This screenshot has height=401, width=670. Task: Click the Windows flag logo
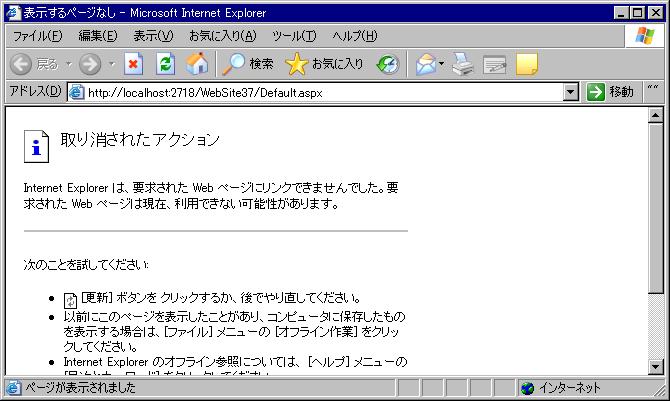coord(644,36)
